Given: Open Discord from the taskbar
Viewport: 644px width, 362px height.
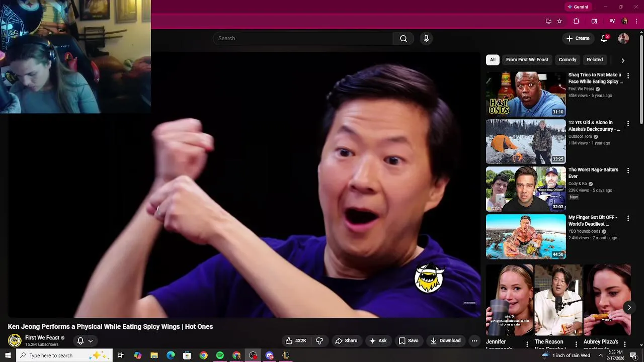Looking at the screenshot, I should (x=270, y=355).
